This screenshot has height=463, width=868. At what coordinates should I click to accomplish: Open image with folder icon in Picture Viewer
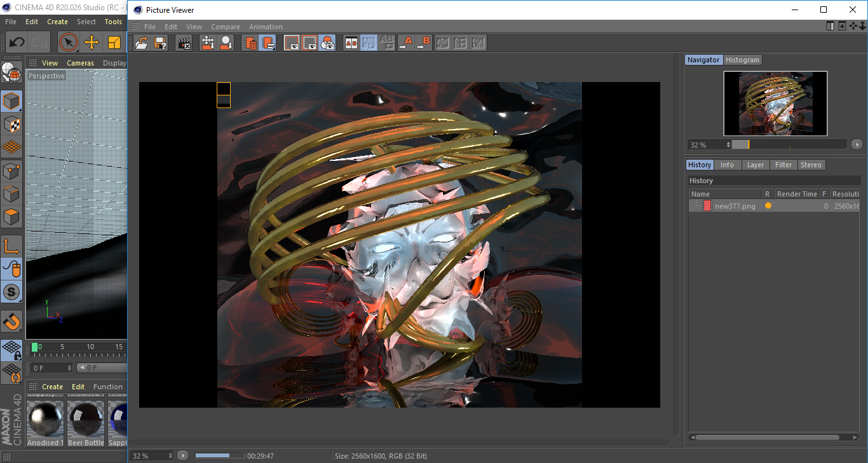tap(142, 43)
